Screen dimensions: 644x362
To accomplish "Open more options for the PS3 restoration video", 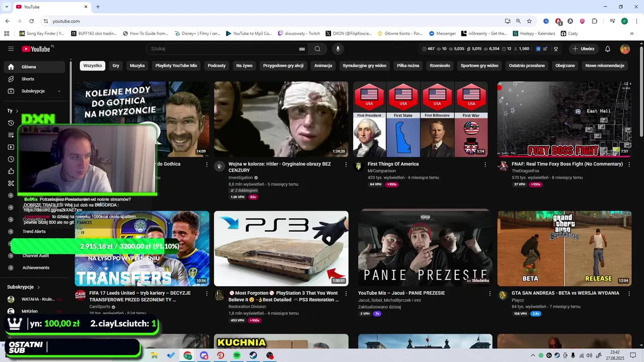I will [346, 294].
